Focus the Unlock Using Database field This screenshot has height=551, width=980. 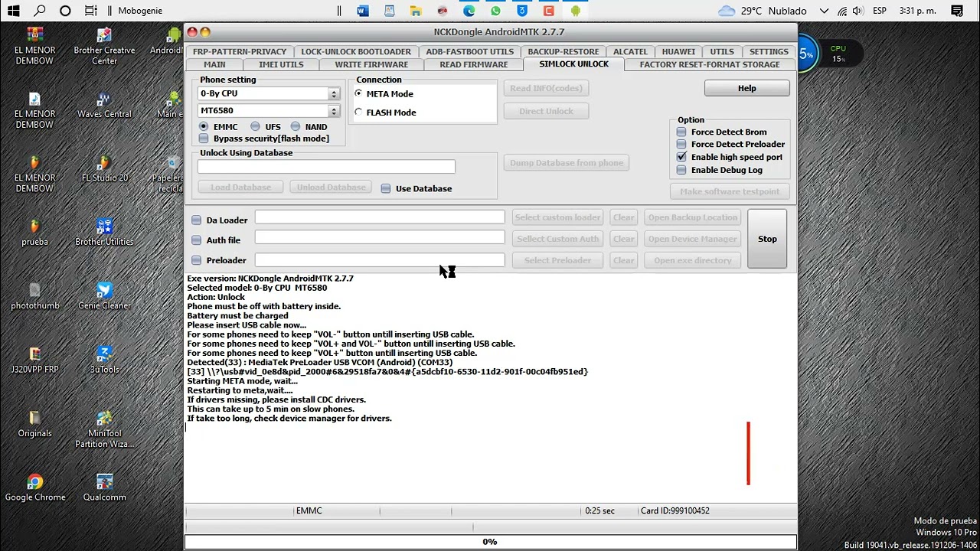click(326, 166)
